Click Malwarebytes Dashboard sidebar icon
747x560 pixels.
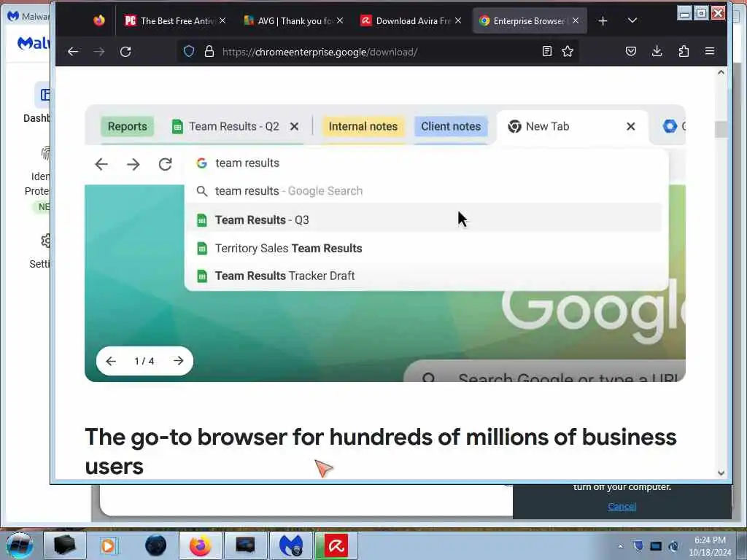tap(43, 95)
